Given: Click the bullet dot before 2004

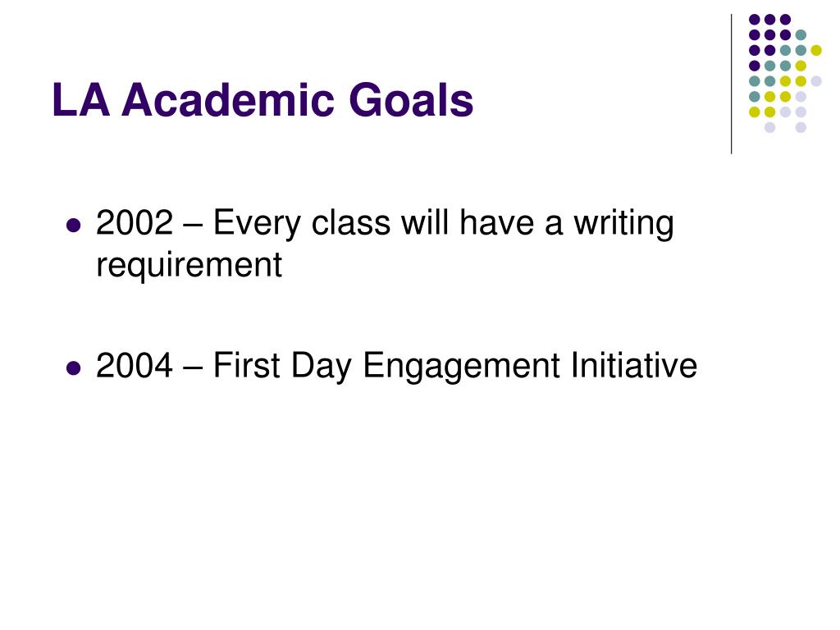Looking at the screenshot, I should 73,368.
